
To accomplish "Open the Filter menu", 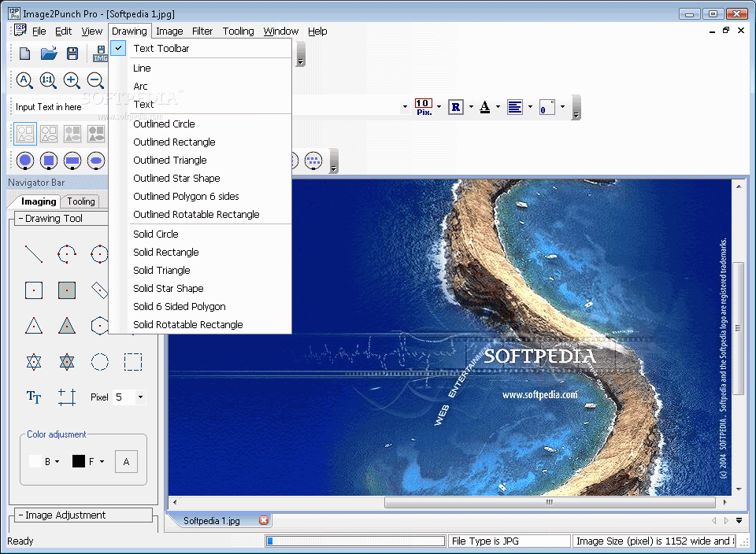I will (202, 31).
